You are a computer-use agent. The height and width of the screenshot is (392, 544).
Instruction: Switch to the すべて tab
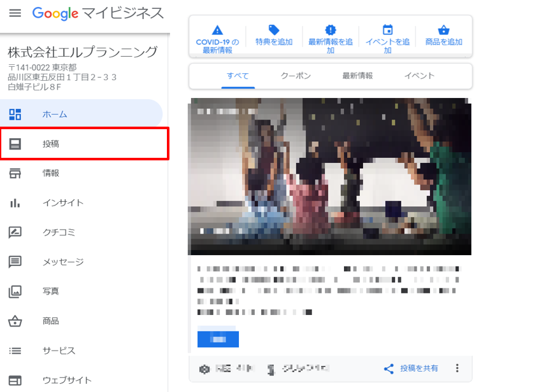click(238, 76)
